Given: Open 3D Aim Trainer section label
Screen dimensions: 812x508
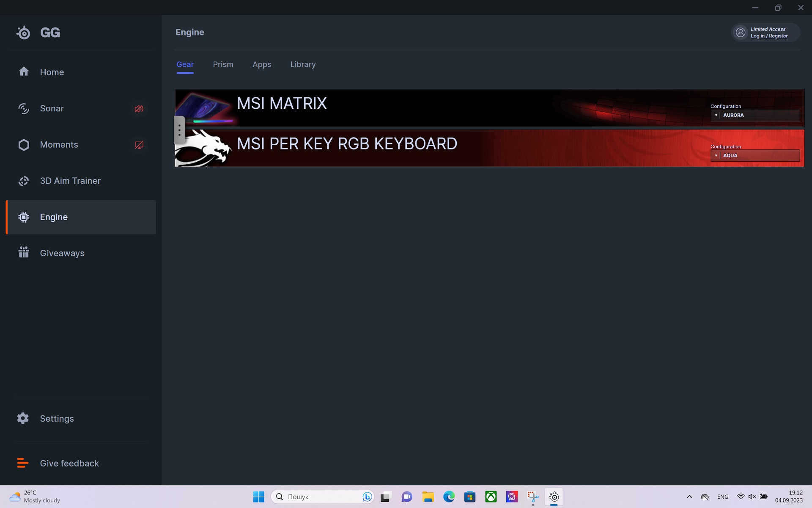Looking at the screenshot, I should coord(70,181).
